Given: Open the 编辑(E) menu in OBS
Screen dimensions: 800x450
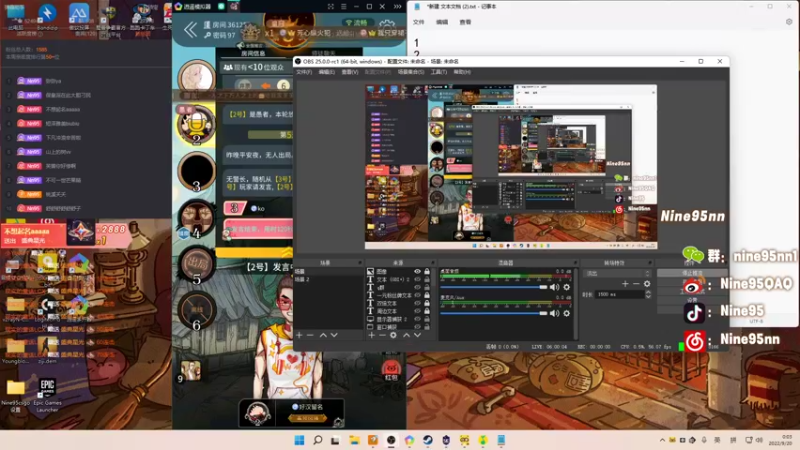Looking at the screenshot, I should 327,72.
